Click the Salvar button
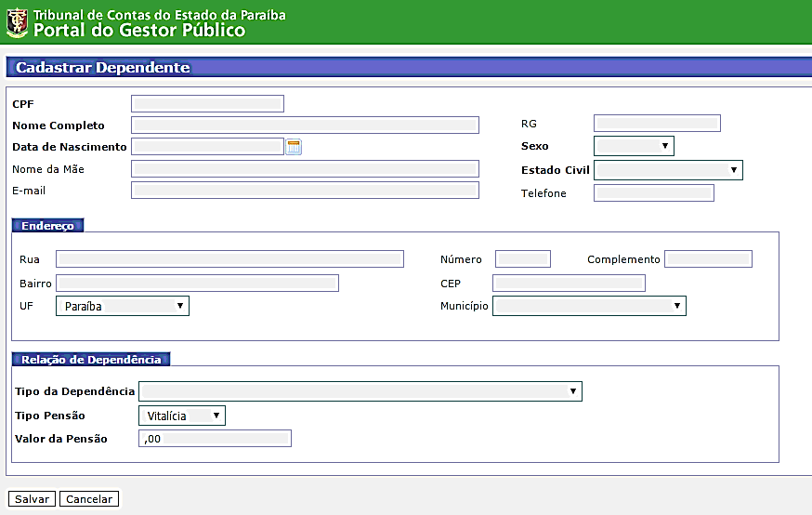Screen dimensions: 812x515 32,499
